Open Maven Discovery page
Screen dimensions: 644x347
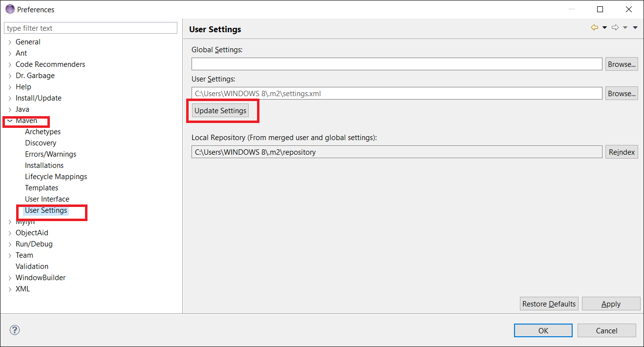(41, 143)
